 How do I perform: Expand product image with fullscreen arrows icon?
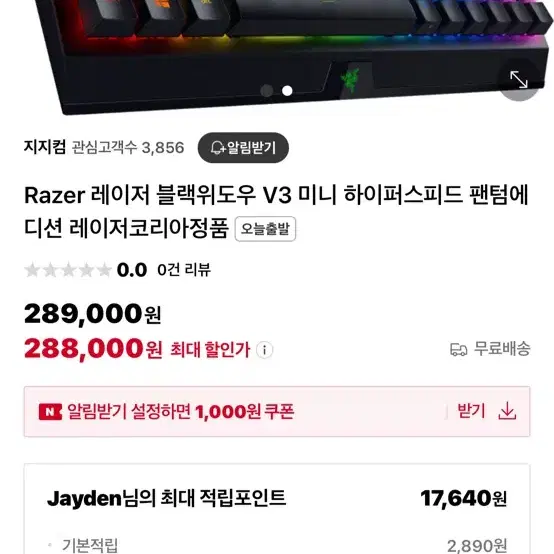(518, 79)
